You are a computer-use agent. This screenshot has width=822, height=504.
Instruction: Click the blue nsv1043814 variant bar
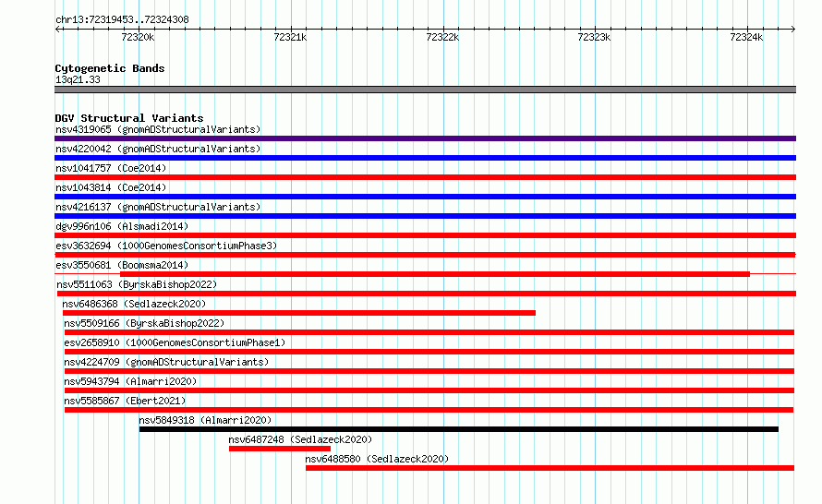[425, 197]
